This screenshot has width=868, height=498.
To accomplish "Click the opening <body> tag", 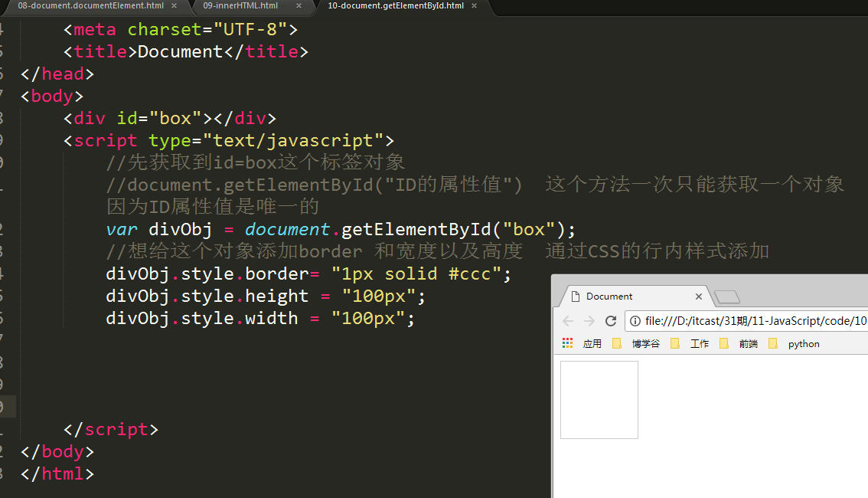I will pyautogui.click(x=52, y=96).
